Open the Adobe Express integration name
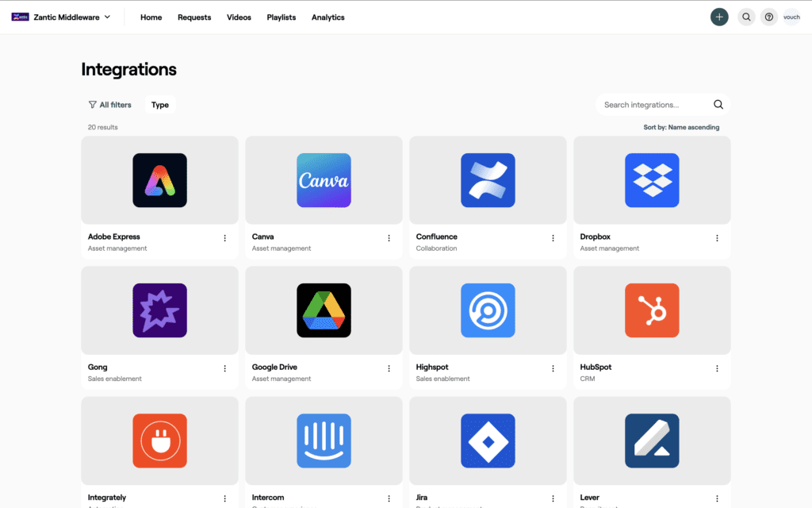Image resolution: width=812 pixels, height=508 pixels. [x=114, y=237]
